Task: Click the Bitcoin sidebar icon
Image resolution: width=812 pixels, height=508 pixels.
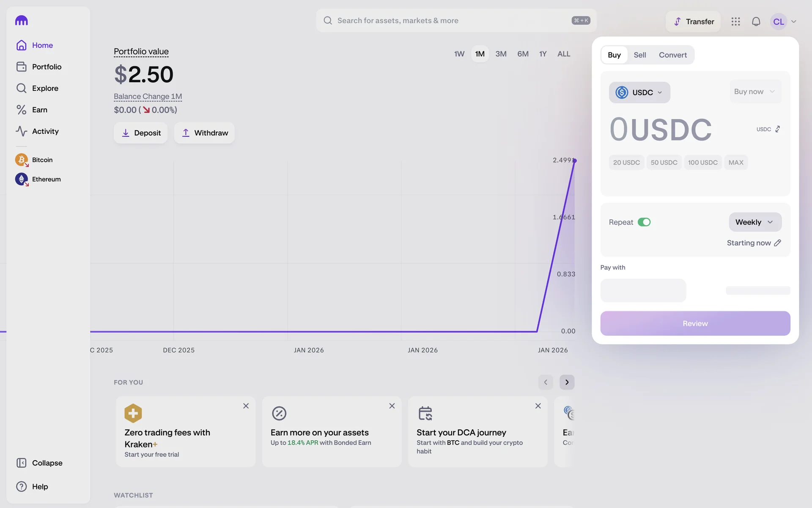Action: pos(21,160)
